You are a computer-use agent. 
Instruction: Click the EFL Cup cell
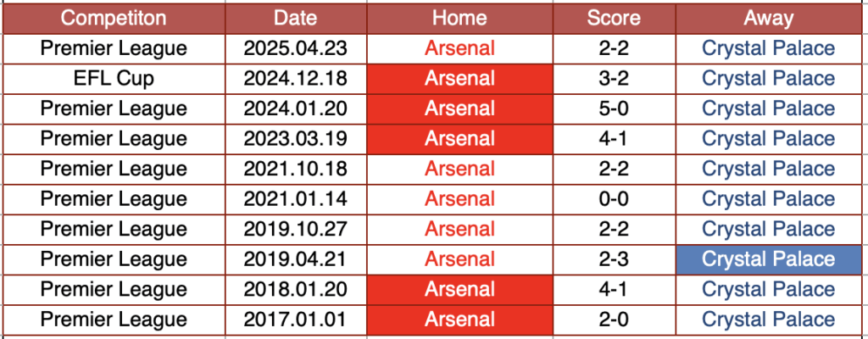click(114, 79)
